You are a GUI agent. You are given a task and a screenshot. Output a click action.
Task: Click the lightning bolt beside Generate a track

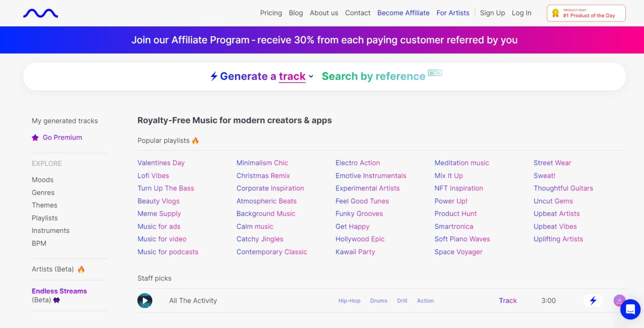[214, 76]
